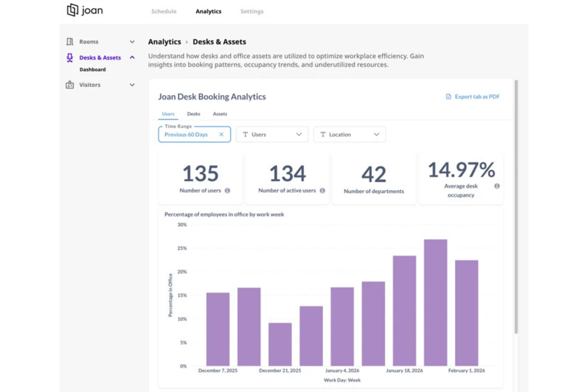Go to the Schedule tab

(164, 12)
